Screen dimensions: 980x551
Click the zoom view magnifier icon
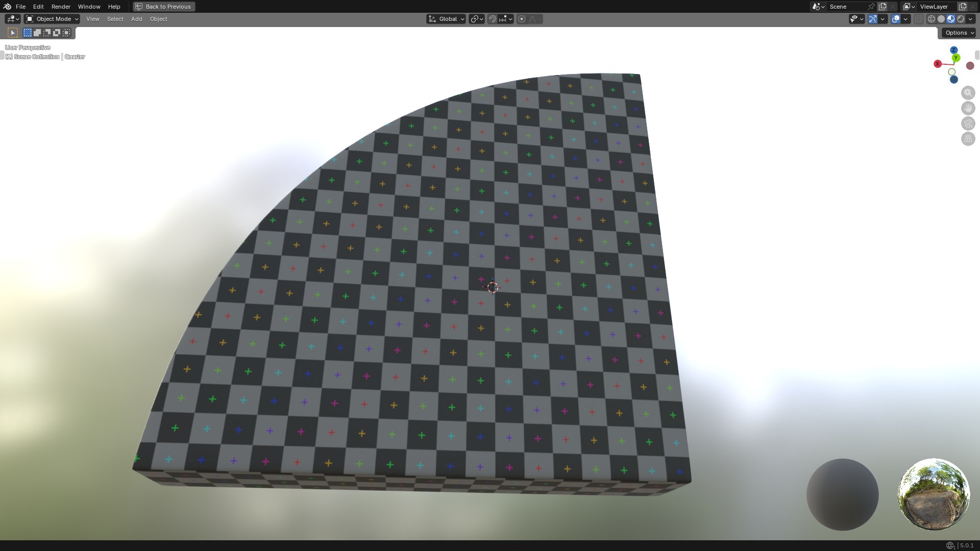coord(968,93)
